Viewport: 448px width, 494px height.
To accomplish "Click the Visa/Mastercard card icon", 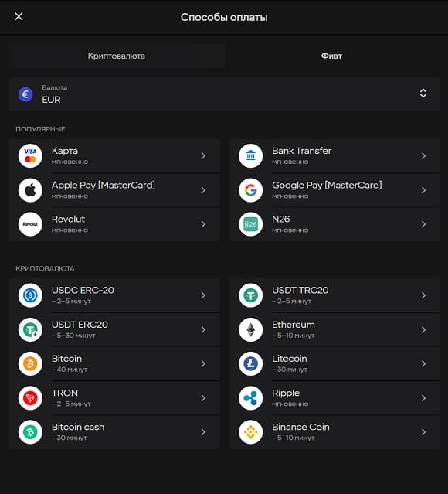I will 30,156.
